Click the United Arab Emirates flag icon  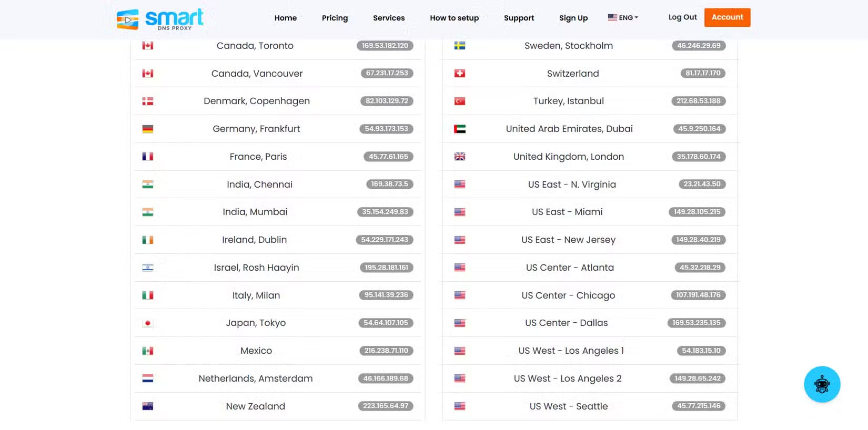460,129
